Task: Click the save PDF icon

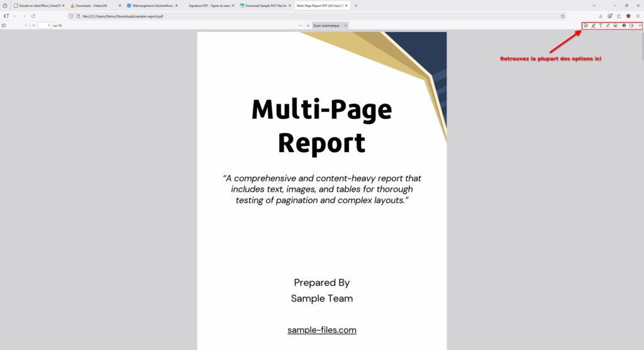Action: coord(631,26)
